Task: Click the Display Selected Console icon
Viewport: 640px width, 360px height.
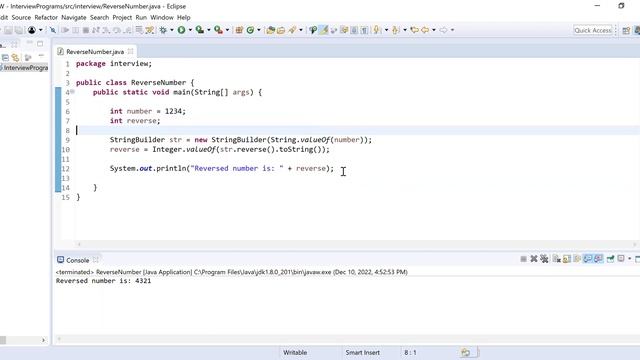Action: [x=621, y=259]
